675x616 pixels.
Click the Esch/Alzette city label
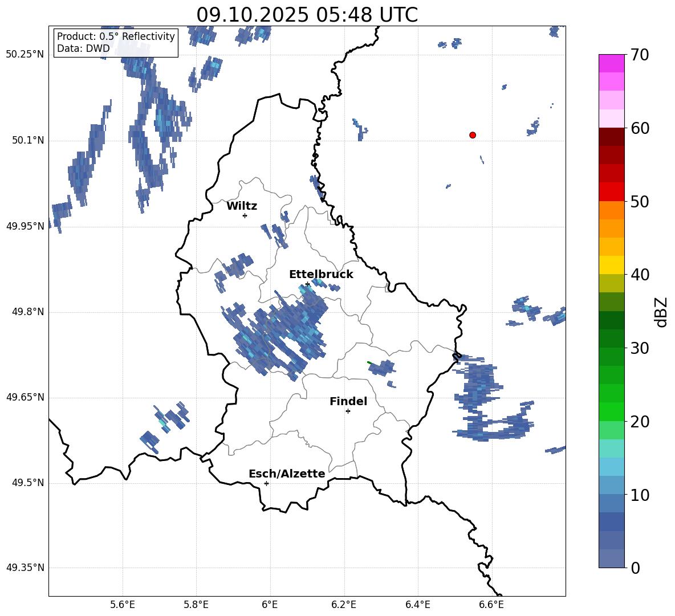[x=287, y=474]
